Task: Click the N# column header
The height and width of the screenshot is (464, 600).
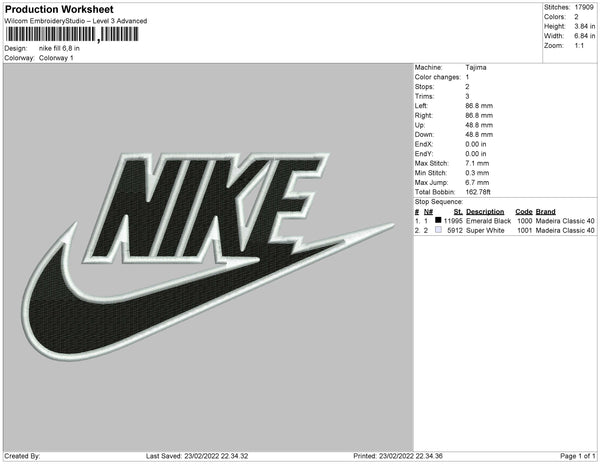Action: [428, 212]
